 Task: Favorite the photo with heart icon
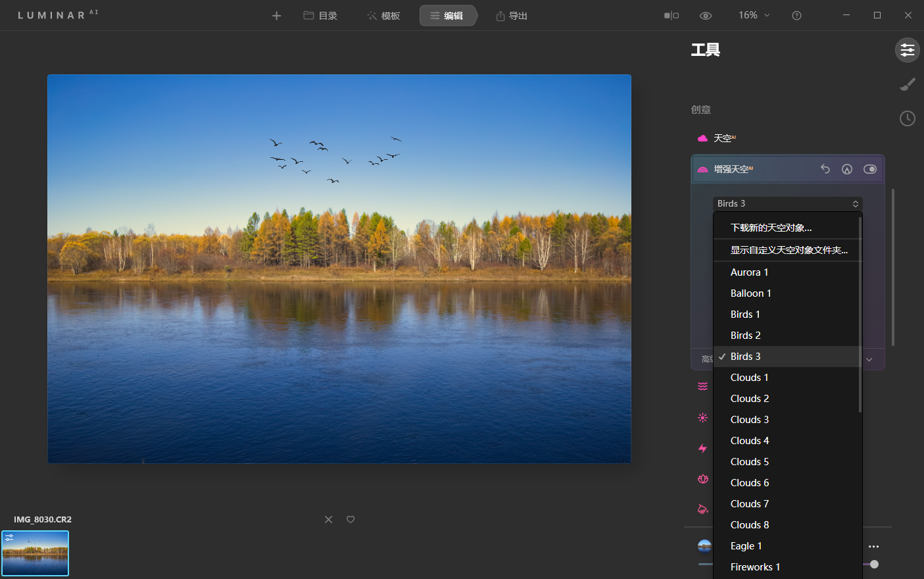pos(351,520)
